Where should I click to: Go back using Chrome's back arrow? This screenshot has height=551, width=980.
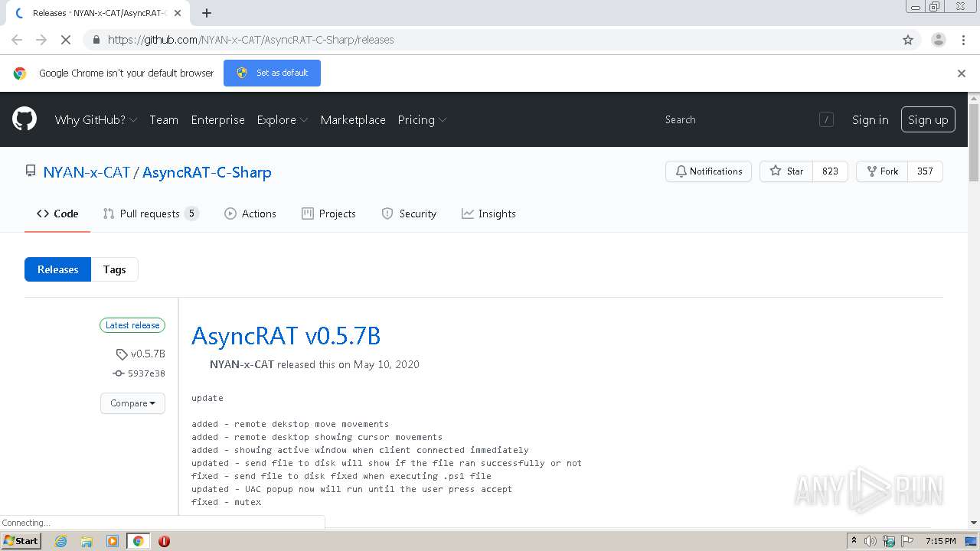(17, 40)
